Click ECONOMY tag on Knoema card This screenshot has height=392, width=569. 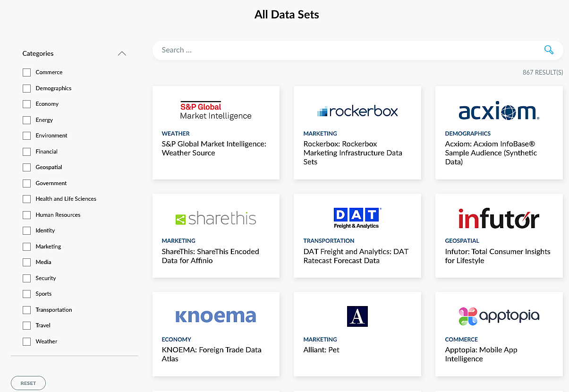click(x=176, y=340)
